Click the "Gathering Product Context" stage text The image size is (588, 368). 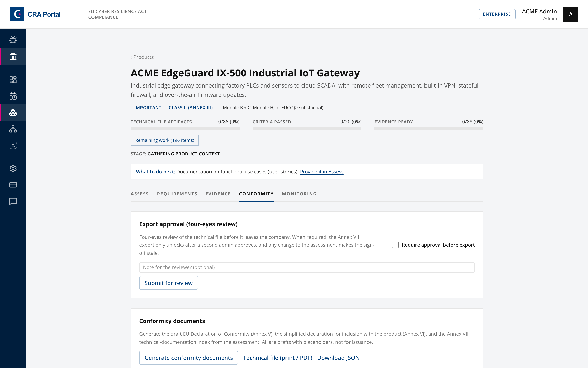pos(184,154)
